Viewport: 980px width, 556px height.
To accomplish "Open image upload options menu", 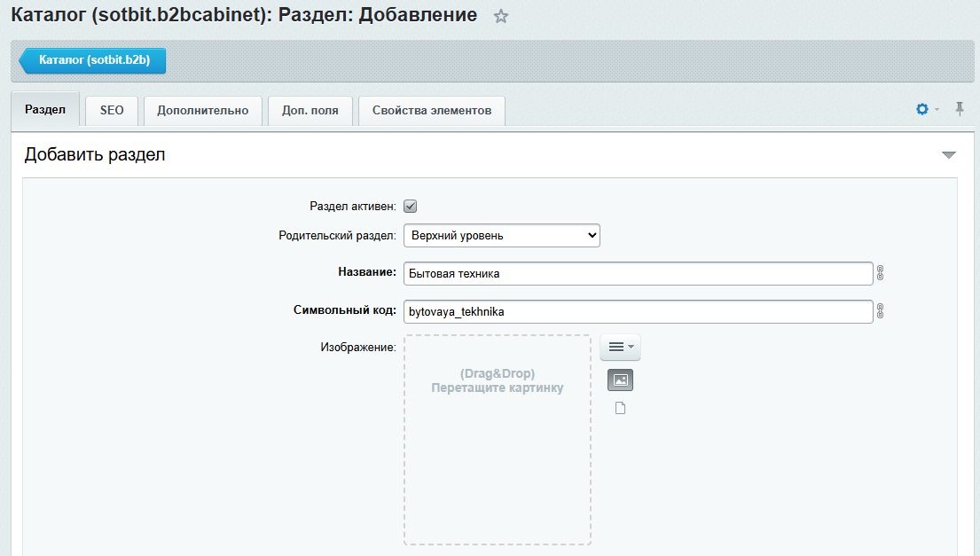I will click(620, 347).
